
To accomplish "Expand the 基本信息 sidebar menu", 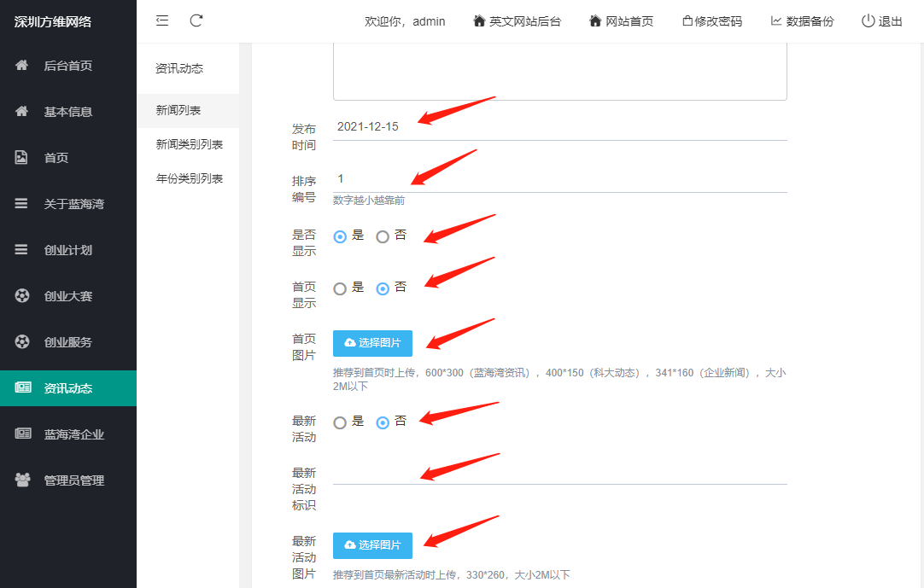I will point(67,112).
